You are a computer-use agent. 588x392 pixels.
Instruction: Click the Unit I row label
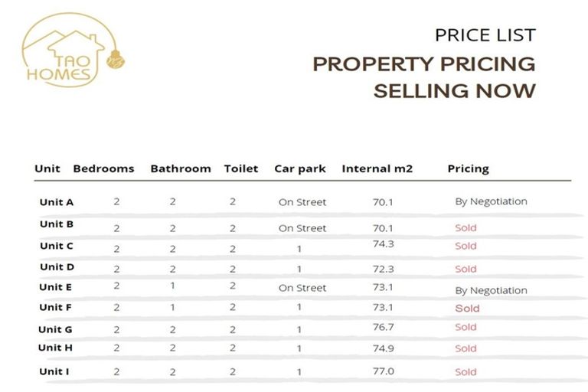tap(56, 371)
